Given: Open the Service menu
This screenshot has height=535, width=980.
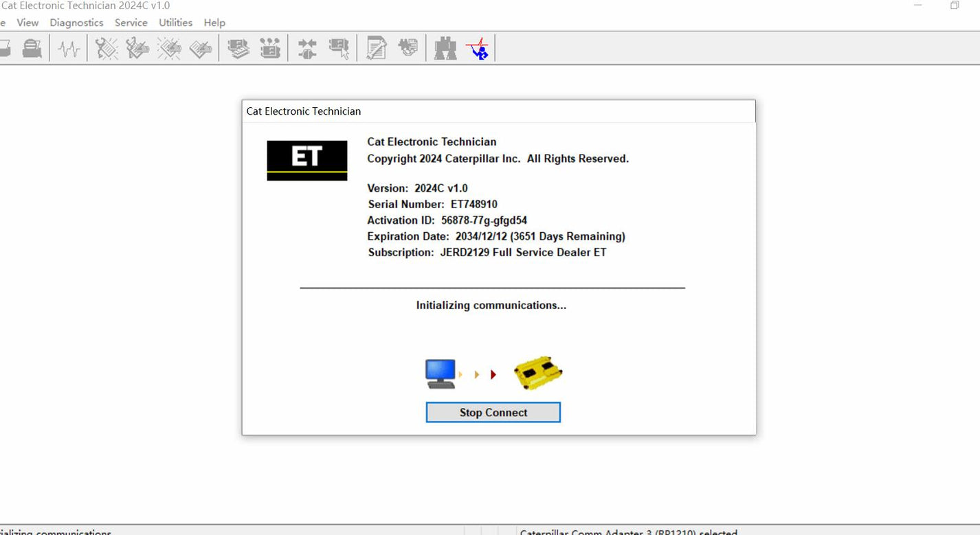Looking at the screenshot, I should [x=131, y=22].
